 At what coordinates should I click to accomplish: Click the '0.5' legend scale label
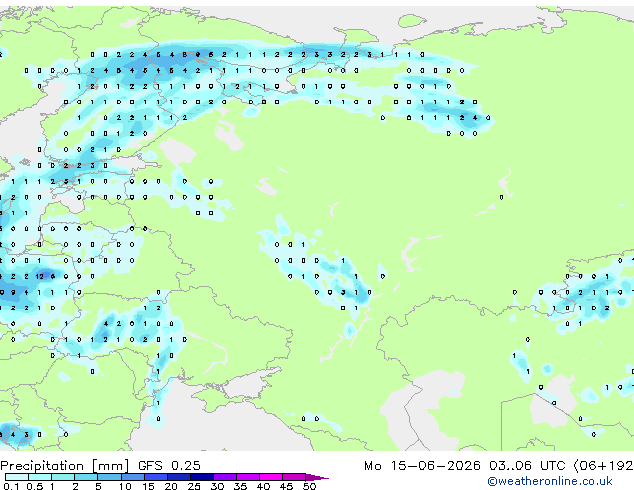pyautogui.click(x=35, y=486)
